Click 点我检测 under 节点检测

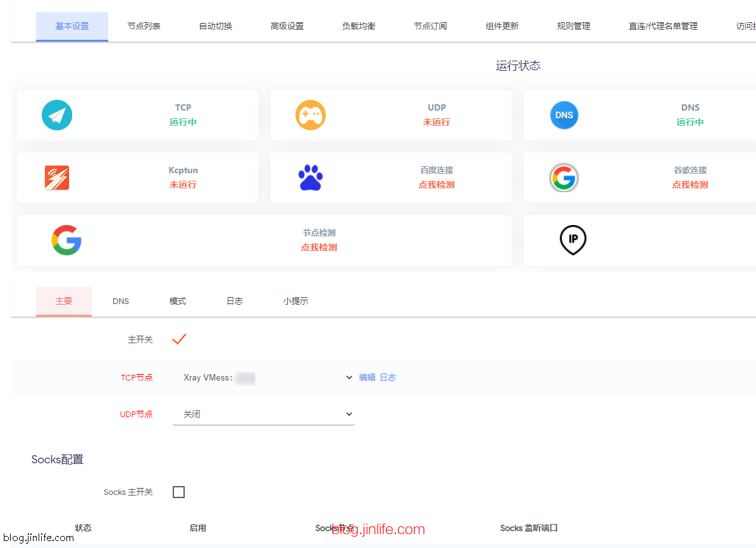[319, 248]
